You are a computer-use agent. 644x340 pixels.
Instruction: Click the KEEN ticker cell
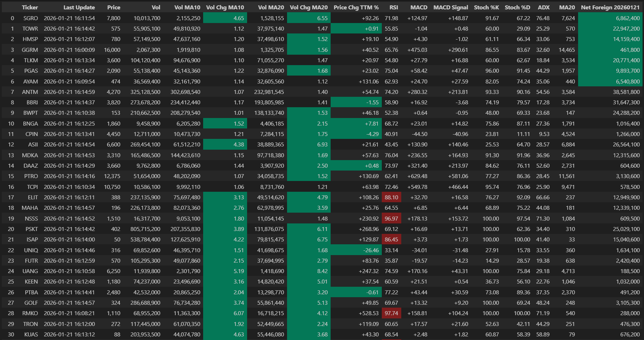point(31,281)
